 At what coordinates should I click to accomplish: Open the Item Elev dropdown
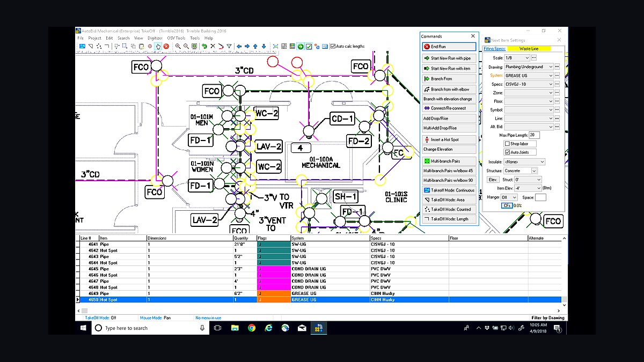528,188
